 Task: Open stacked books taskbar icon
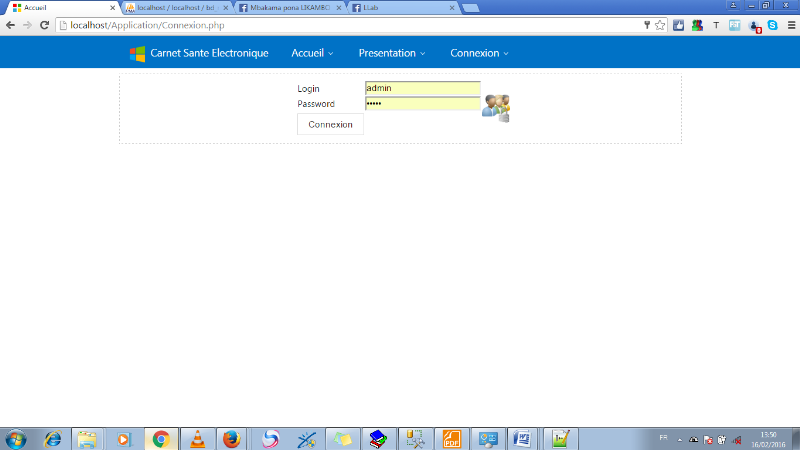[x=378, y=439]
